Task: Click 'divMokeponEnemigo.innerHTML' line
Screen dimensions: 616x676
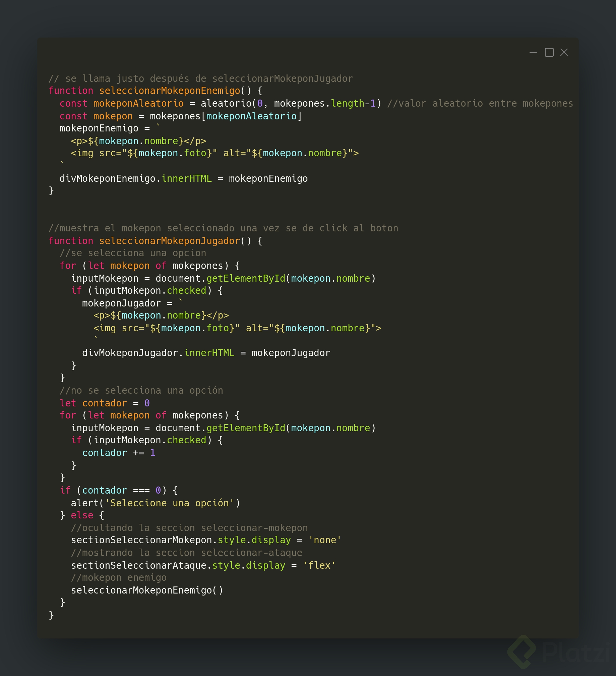Action: (184, 178)
